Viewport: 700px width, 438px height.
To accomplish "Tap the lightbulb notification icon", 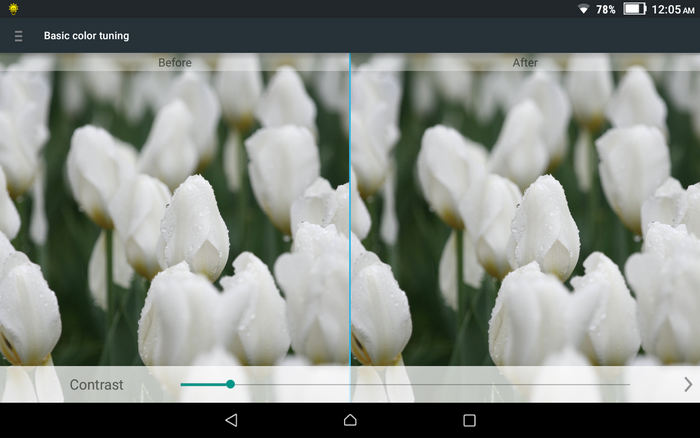I will pyautogui.click(x=13, y=9).
